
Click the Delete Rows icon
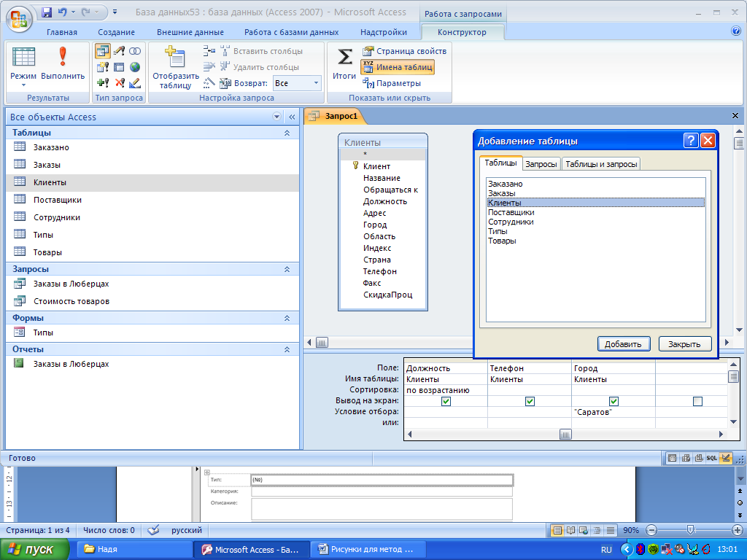pos(209,67)
